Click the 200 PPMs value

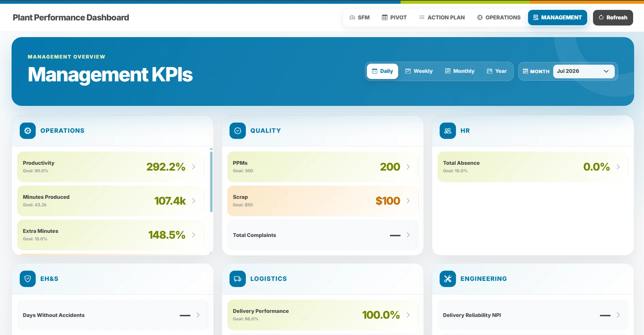390,167
